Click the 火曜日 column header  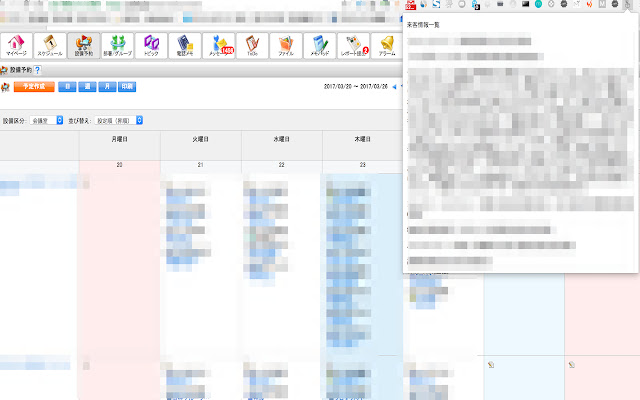tap(200, 139)
